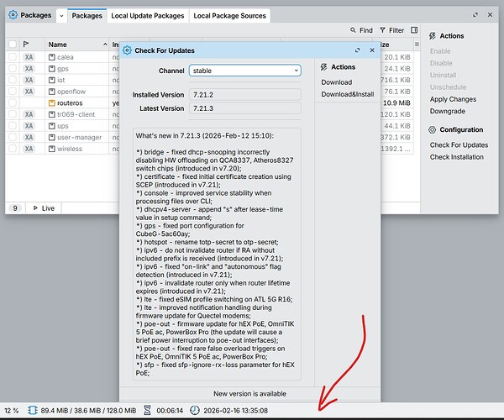Click Download in the update dialog
Screen dimensions: 504x420
(x=337, y=82)
